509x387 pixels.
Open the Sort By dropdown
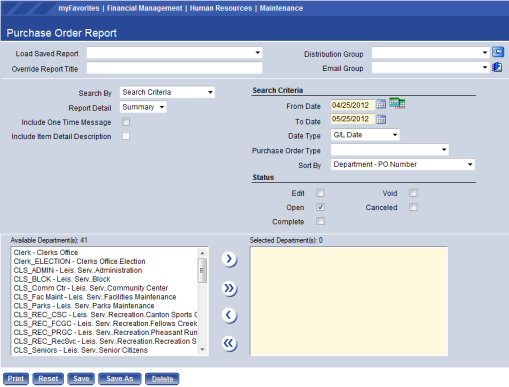pyautogui.click(x=403, y=164)
